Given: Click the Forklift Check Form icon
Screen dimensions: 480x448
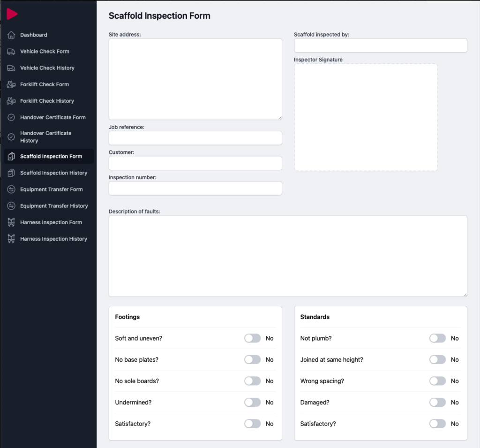Looking at the screenshot, I should pos(11,84).
